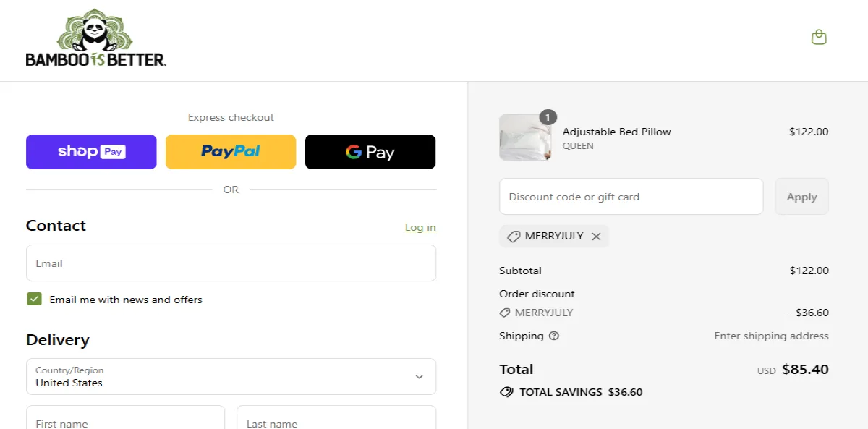Image resolution: width=868 pixels, height=429 pixels.
Task: Open the shopping cart bag icon
Action: coord(818,37)
